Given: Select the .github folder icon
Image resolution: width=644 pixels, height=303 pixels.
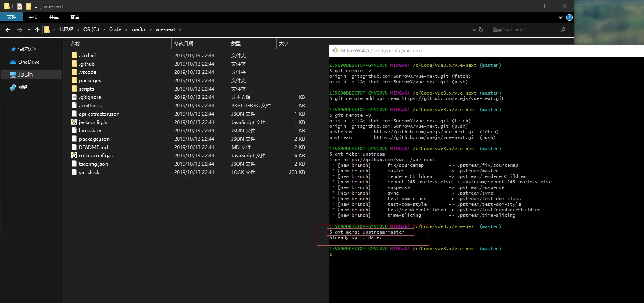Looking at the screenshot, I should [x=74, y=64].
